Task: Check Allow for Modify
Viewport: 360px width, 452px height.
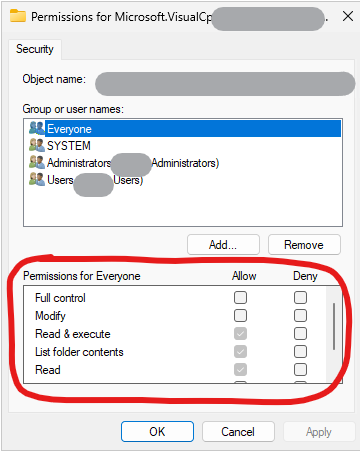Action: (240, 315)
